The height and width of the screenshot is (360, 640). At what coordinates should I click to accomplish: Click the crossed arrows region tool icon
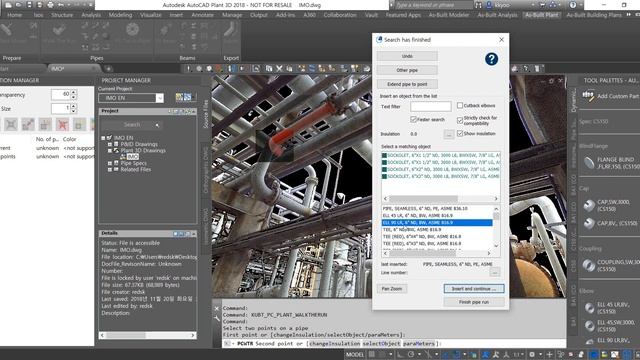pos(11,124)
